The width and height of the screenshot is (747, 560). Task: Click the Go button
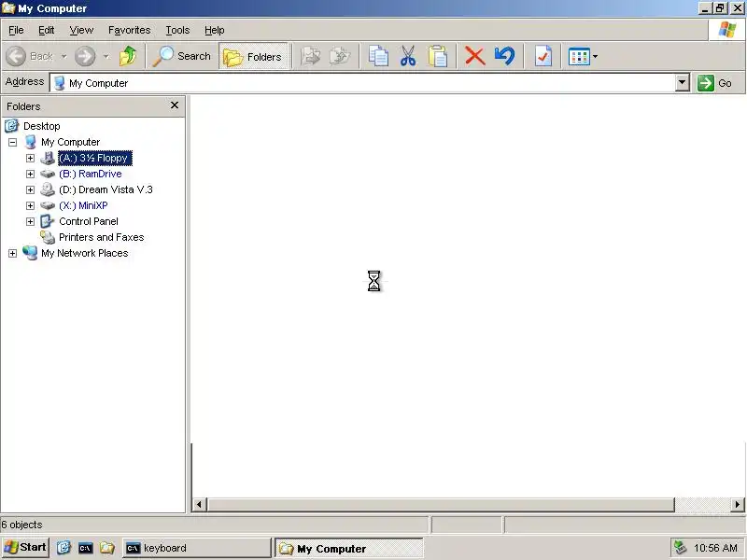tap(715, 83)
